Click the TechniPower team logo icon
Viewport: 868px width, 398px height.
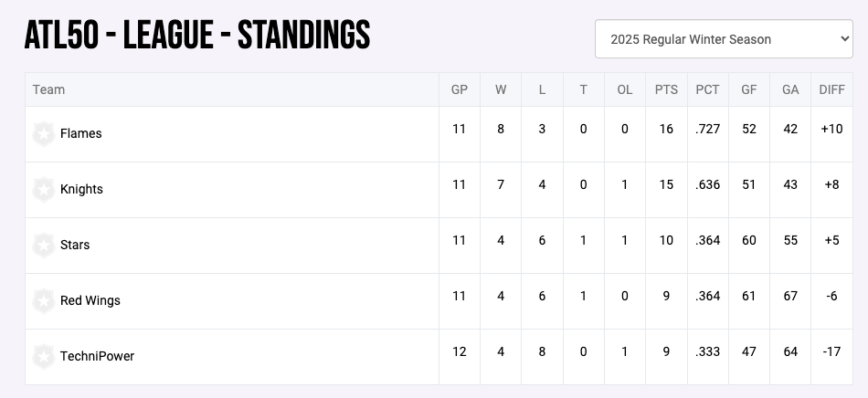(x=43, y=357)
